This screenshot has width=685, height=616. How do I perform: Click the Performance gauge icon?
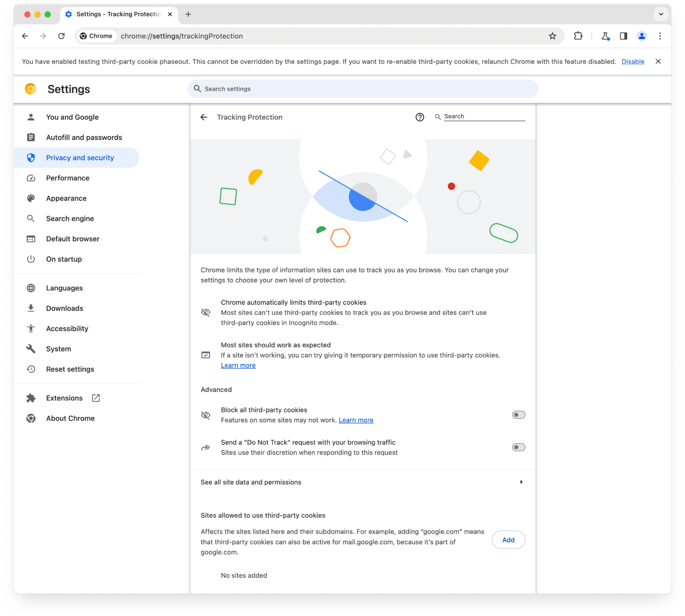32,178
